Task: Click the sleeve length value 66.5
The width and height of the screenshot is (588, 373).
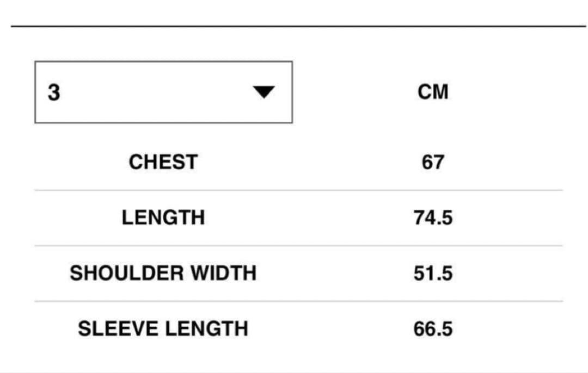Action: click(x=433, y=329)
